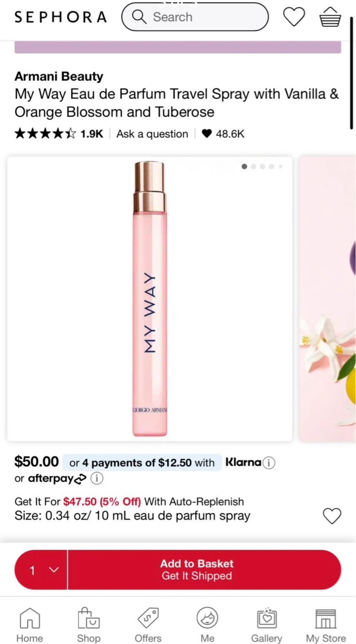Click the Sephora logo

[x=60, y=17]
